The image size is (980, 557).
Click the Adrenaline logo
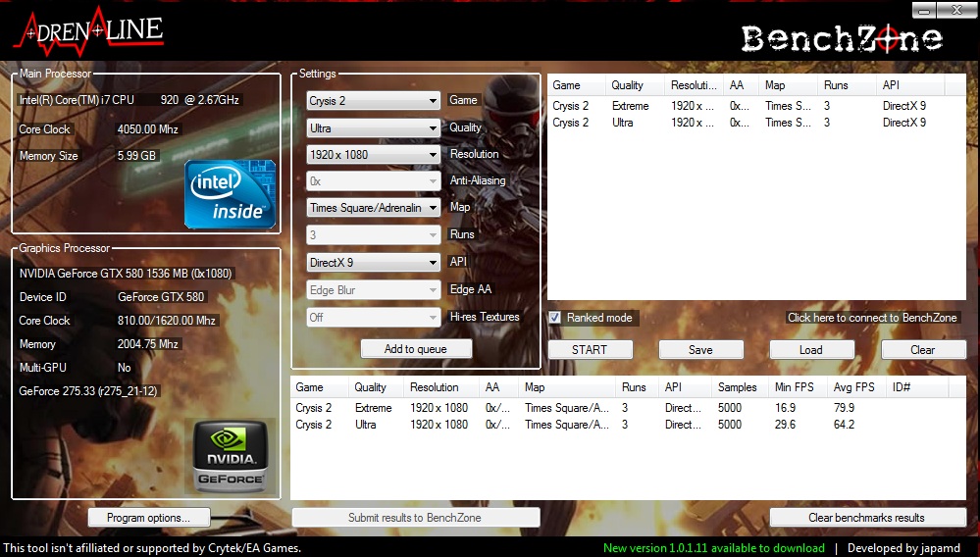(x=88, y=31)
